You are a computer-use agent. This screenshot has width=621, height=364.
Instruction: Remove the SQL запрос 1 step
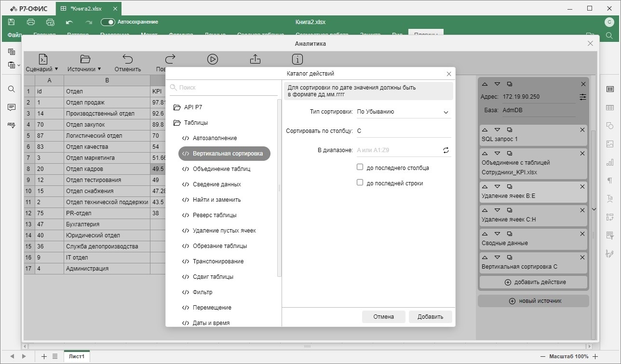[x=582, y=130]
